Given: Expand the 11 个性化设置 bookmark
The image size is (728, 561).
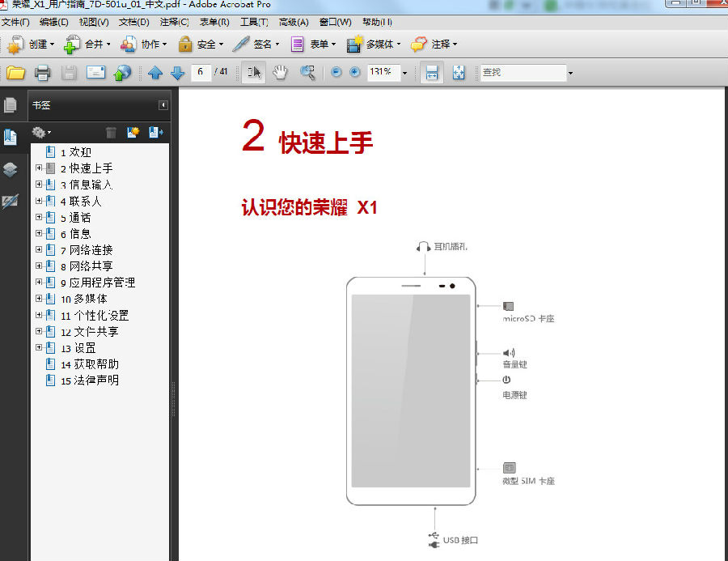Looking at the screenshot, I should click(x=39, y=315).
